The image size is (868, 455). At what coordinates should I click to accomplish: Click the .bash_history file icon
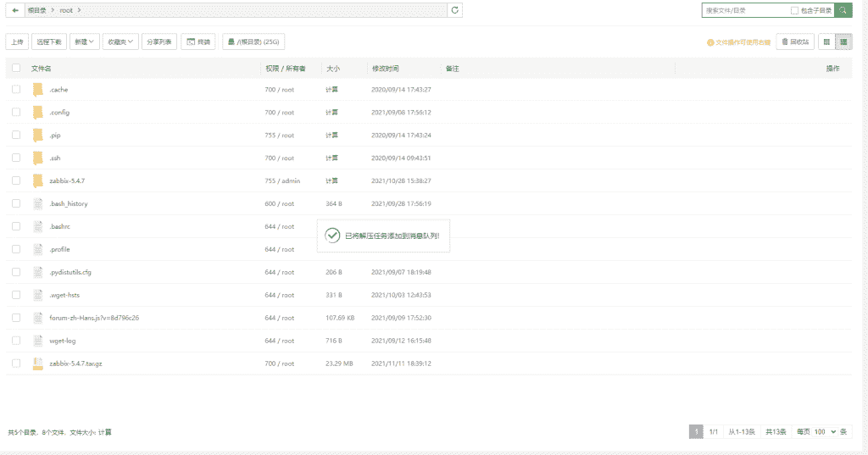click(37, 203)
